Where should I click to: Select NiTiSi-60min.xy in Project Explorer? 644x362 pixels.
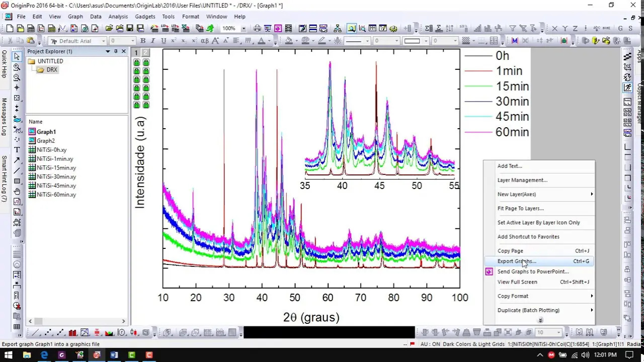coord(56,195)
